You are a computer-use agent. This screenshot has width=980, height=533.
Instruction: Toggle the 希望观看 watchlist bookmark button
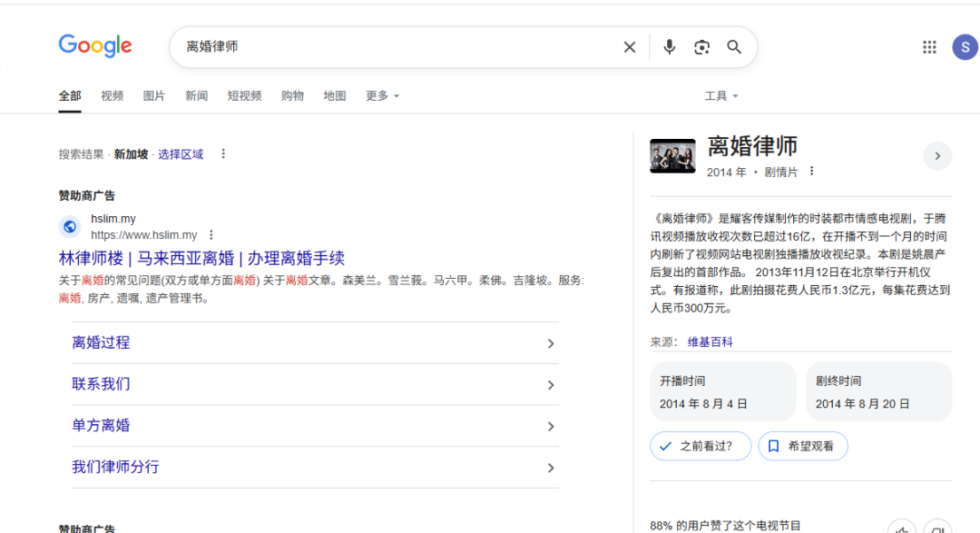(803, 446)
